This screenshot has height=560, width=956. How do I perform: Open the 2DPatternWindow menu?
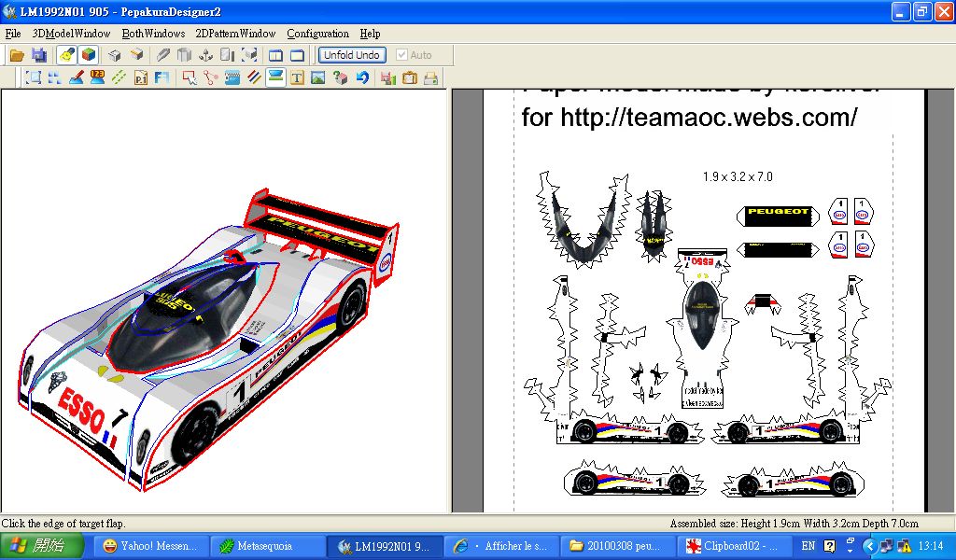[235, 34]
